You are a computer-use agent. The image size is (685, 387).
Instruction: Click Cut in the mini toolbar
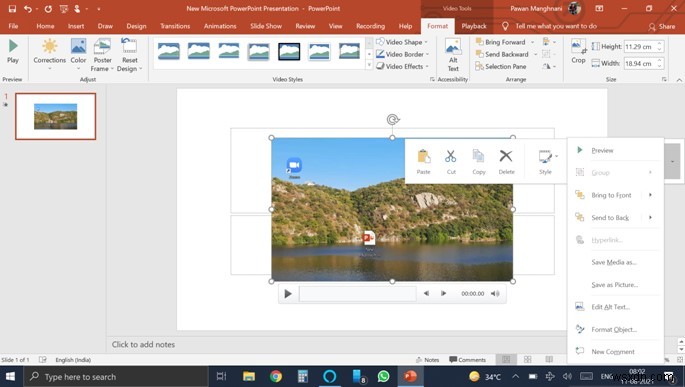(451, 162)
